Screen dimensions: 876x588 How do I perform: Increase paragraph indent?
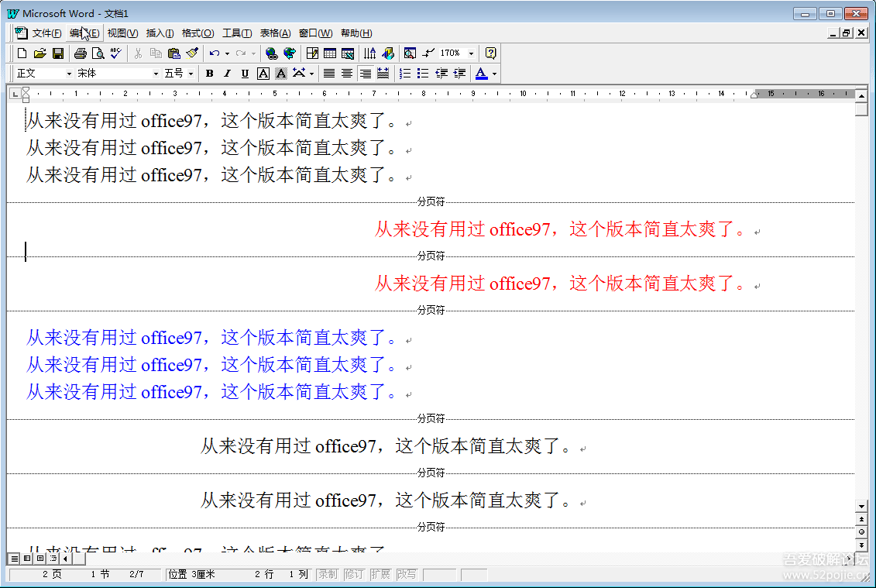click(x=459, y=74)
